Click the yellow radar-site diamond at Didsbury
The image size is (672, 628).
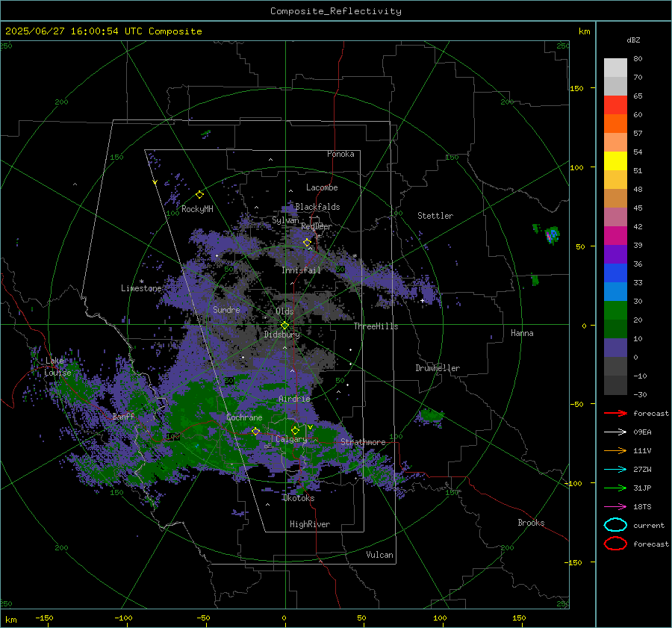[x=284, y=326]
